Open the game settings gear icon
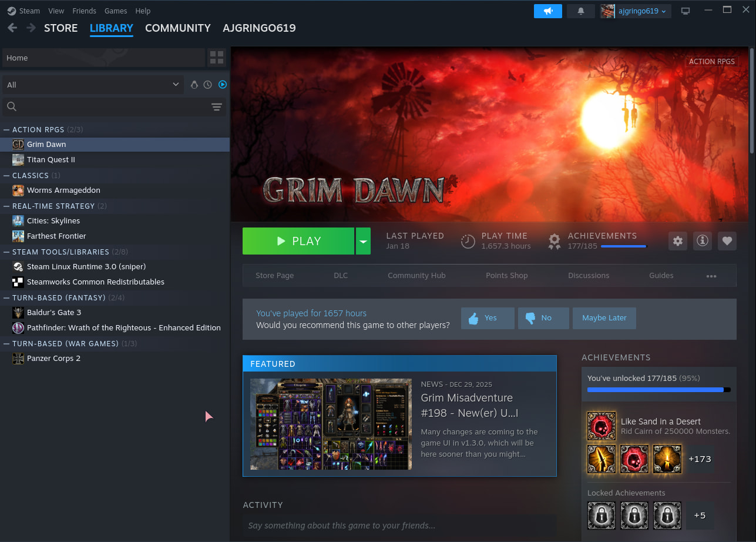Screen dimensions: 756x542 click(x=678, y=241)
